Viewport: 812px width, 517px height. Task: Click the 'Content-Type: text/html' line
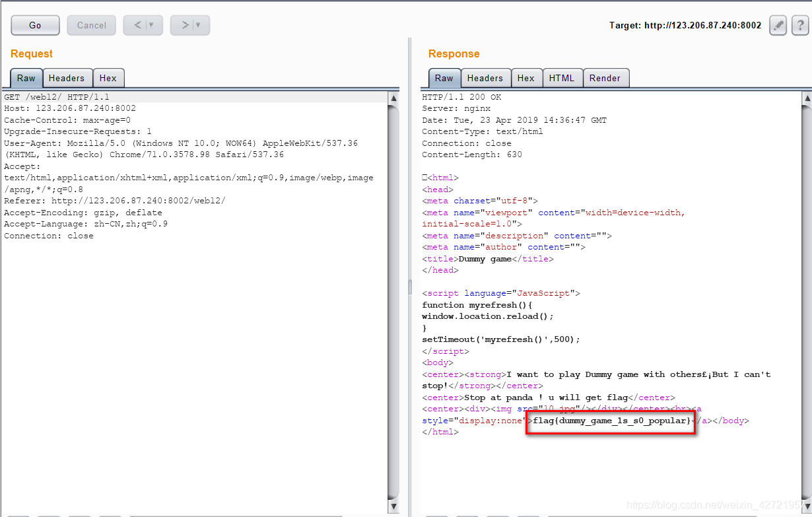click(483, 131)
